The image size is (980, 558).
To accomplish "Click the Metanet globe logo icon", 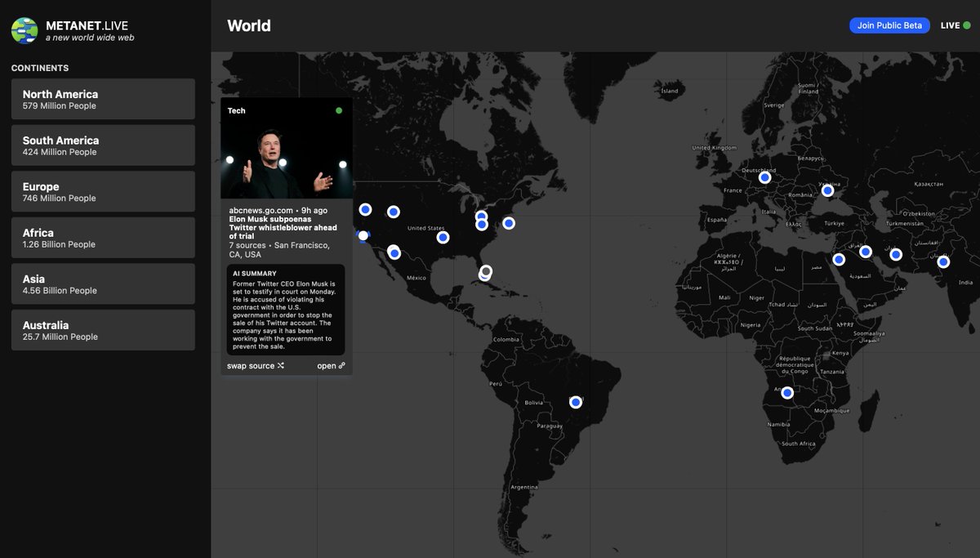I will click(24, 30).
